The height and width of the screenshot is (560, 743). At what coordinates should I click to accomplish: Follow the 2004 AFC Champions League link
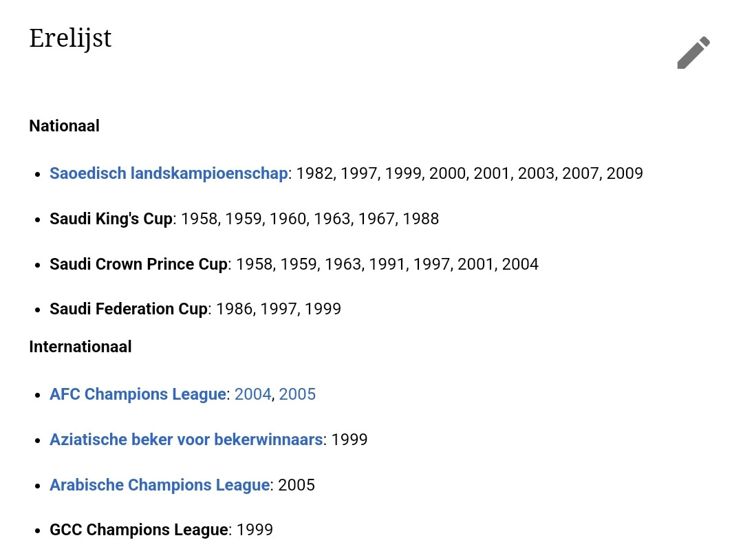click(252, 394)
